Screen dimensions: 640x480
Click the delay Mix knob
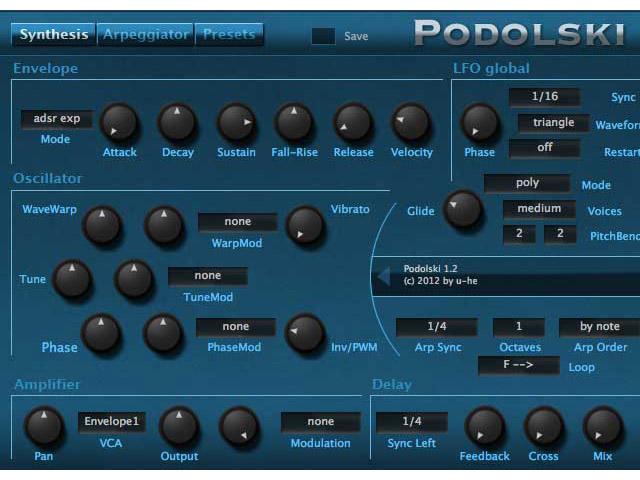click(x=602, y=426)
